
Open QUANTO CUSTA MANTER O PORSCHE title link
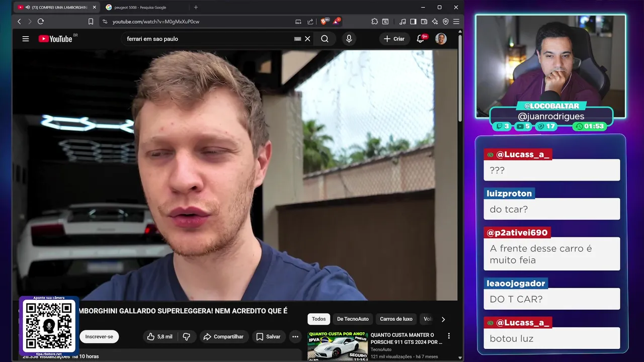coord(407,338)
